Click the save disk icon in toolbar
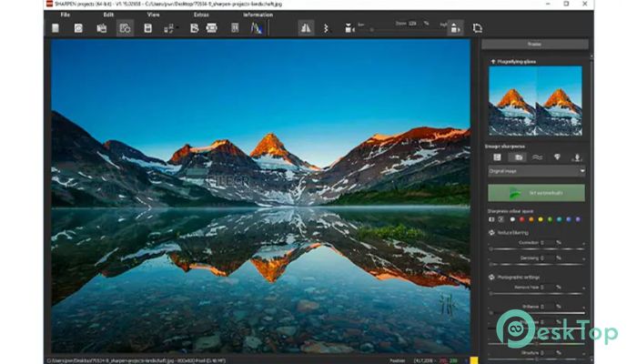637x364 pixels. 147,28
